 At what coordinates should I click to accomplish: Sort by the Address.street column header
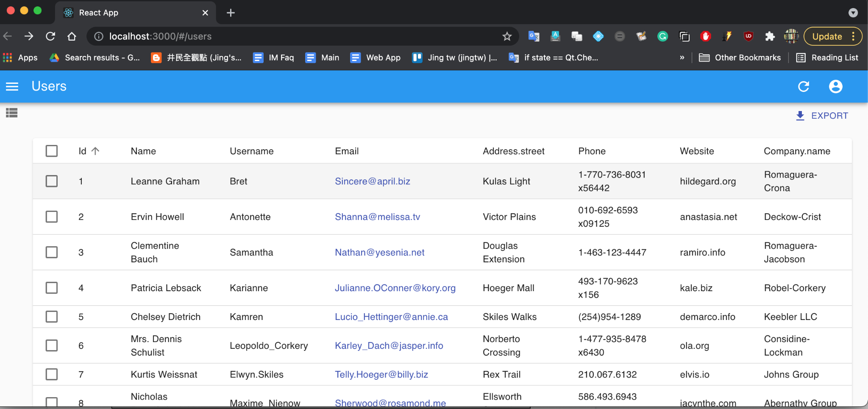(x=514, y=151)
